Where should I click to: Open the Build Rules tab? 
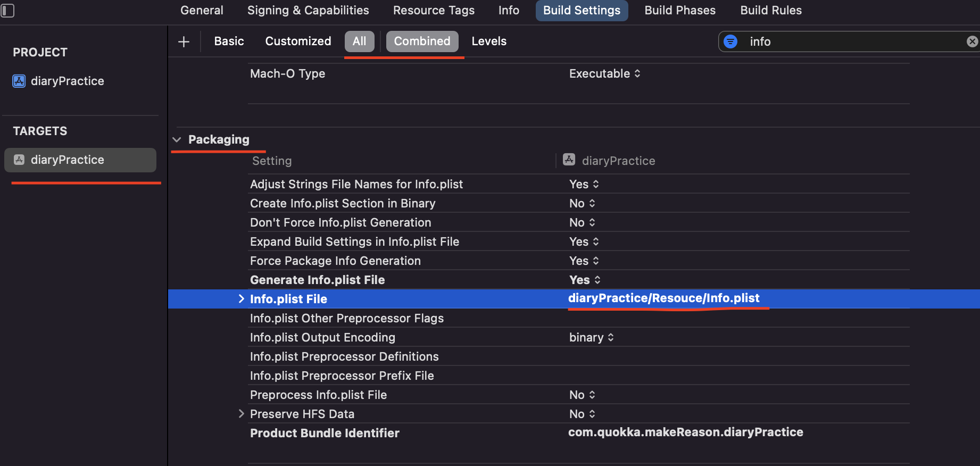pos(771,11)
